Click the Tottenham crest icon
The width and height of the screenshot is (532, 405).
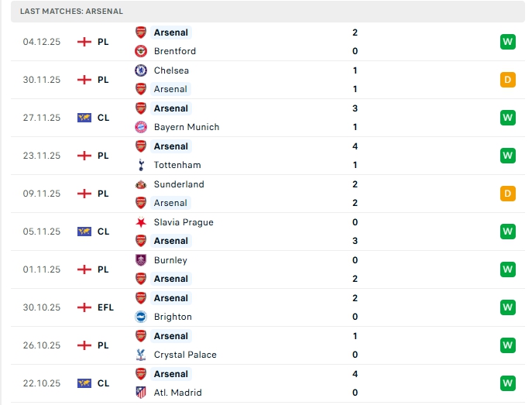point(141,165)
